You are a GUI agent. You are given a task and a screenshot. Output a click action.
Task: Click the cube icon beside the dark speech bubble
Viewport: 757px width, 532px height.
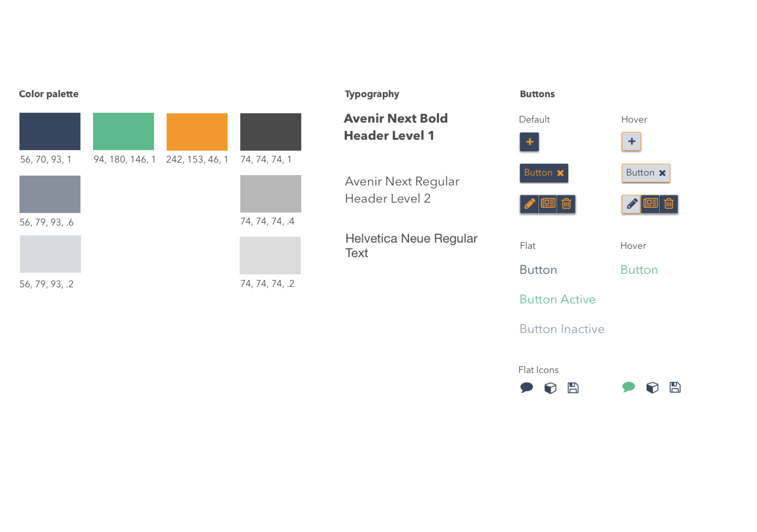coord(550,388)
